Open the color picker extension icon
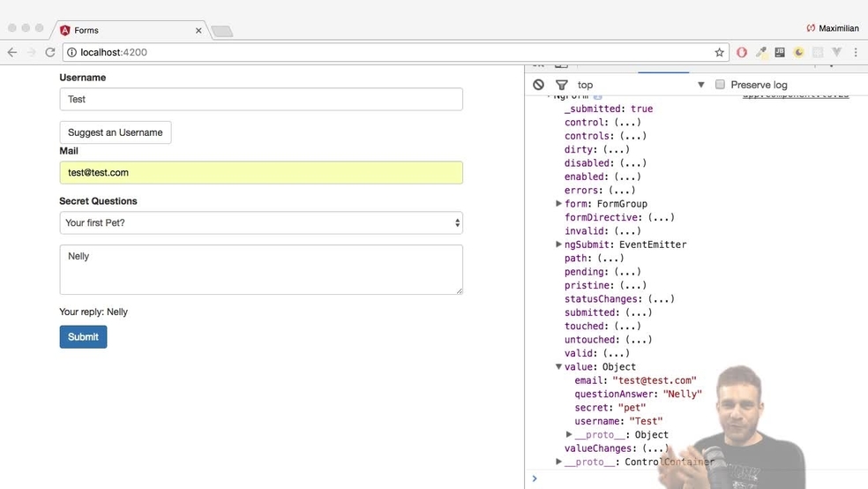868x489 pixels. pyautogui.click(x=761, y=52)
